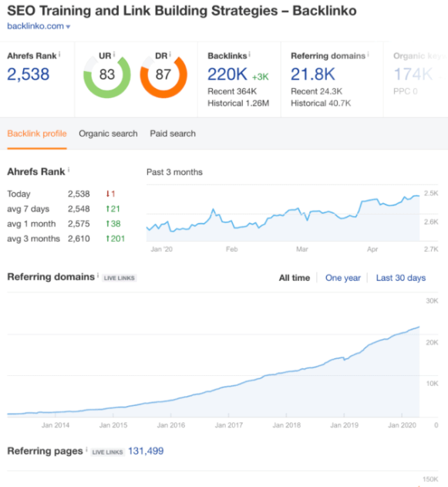Select the All time range
This screenshot has width=448, height=487.
coord(295,278)
